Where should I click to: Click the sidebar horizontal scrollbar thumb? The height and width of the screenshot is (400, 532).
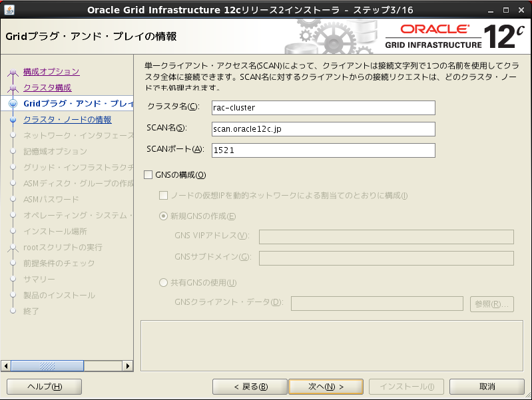point(47,365)
